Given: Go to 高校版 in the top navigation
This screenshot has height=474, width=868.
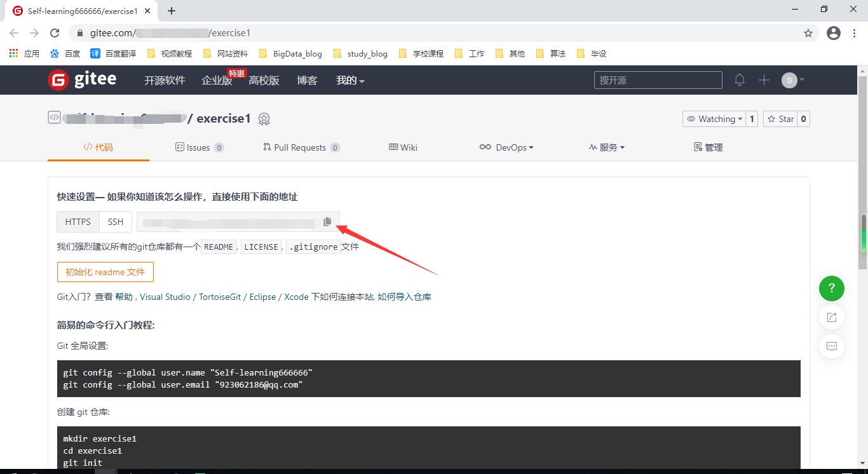Looking at the screenshot, I should pos(264,81).
